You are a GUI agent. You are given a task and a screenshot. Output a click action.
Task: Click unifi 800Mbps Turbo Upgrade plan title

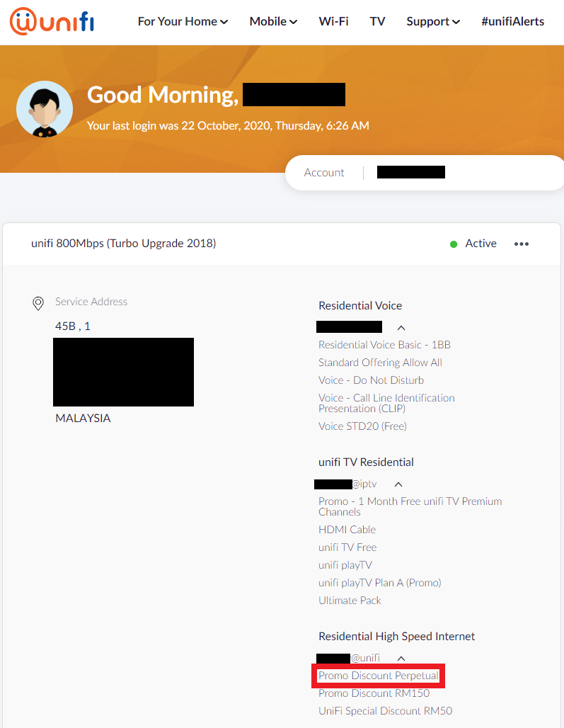pyautogui.click(x=124, y=244)
